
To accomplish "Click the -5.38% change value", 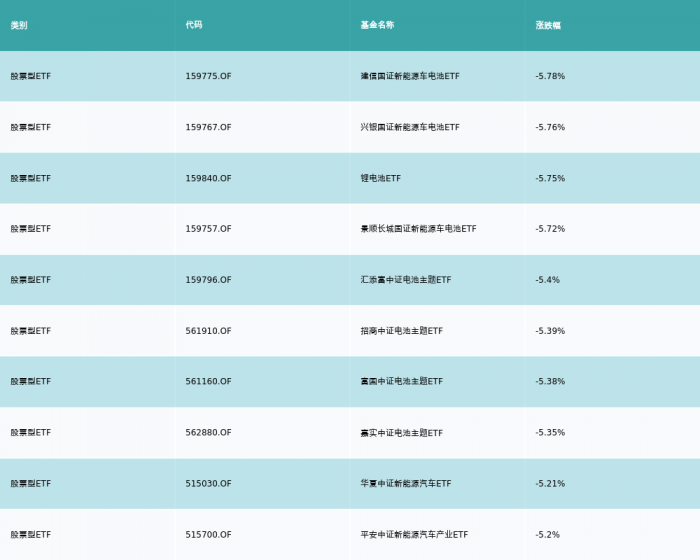I will click(x=550, y=381).
